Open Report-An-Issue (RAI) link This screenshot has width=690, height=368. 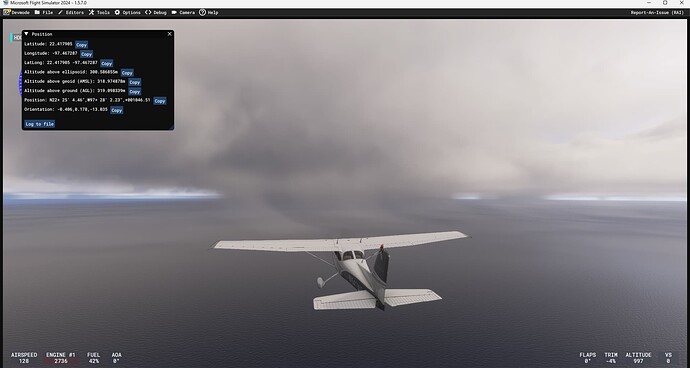(x=657, y=12)
